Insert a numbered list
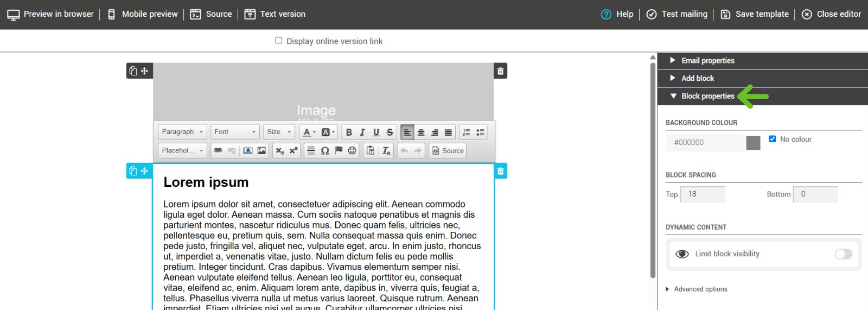 pyautogui.click(x=467, y=132)
